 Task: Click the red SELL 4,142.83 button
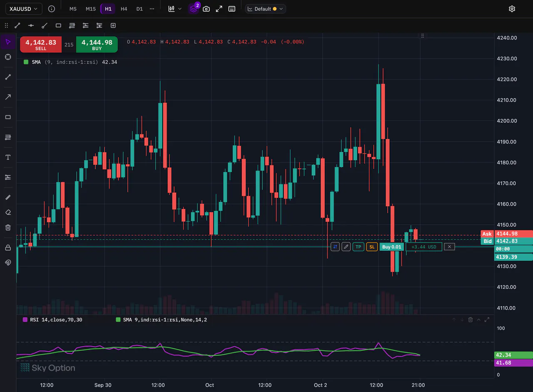point(41,45)
